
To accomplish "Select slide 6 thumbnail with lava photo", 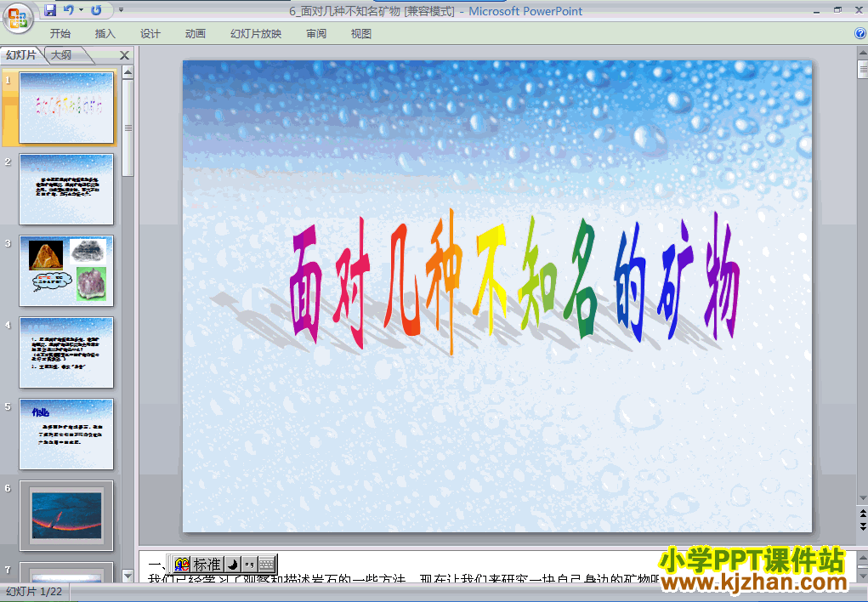I will click(66, 515).
